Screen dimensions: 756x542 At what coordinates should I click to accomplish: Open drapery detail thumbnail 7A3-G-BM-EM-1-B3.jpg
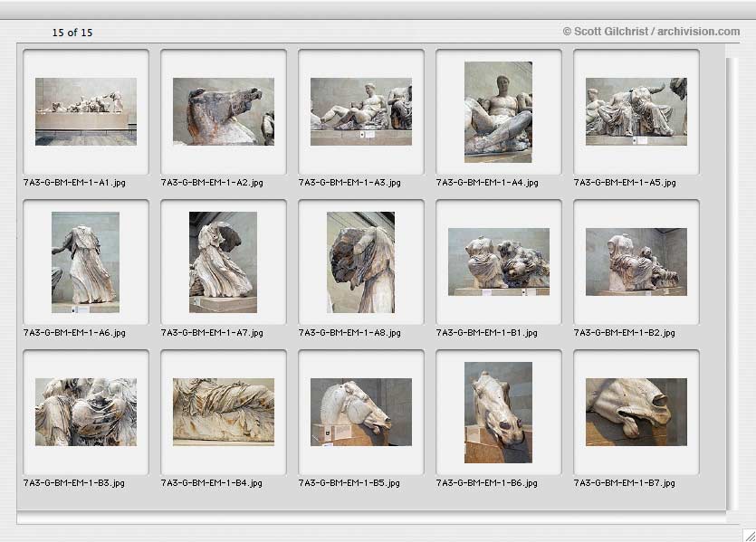(86, 412)
